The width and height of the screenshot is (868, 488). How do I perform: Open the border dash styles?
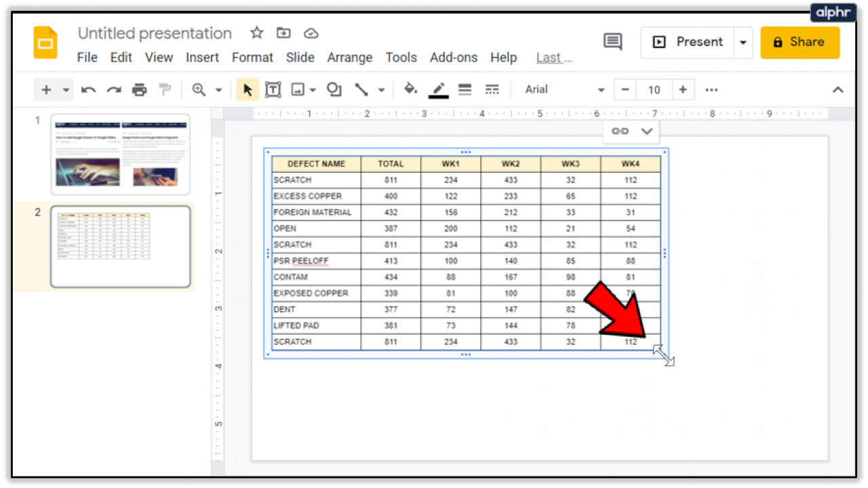click(492, 89)
